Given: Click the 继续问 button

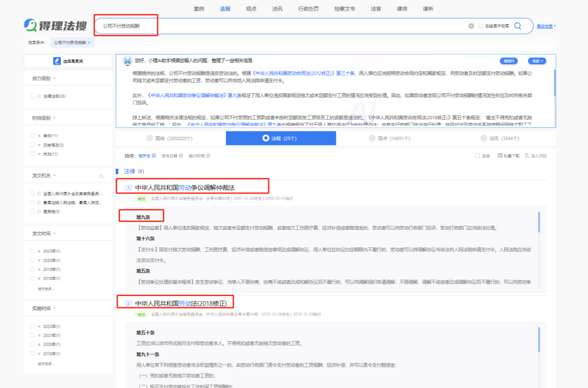Looking at the screenshot, I should [x=509, y=61].
